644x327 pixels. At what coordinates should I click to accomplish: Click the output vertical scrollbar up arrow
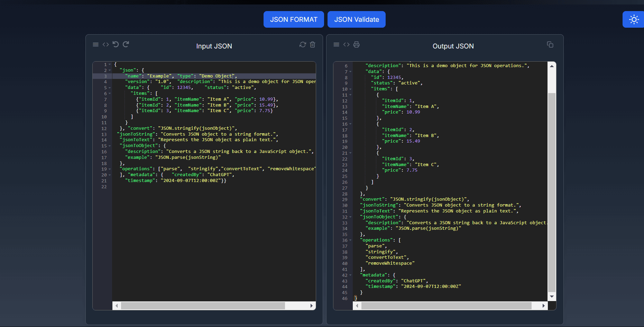point(552,66)
